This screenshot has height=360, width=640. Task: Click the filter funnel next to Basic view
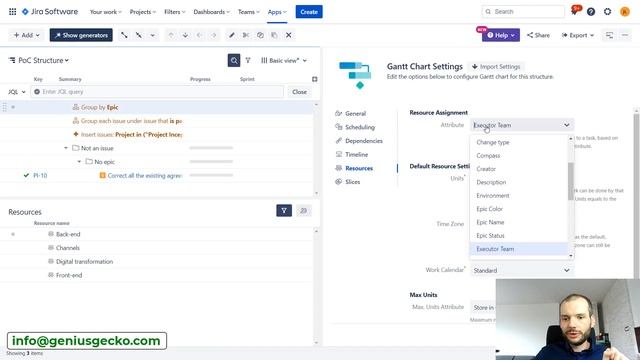[x=248, y=60]
